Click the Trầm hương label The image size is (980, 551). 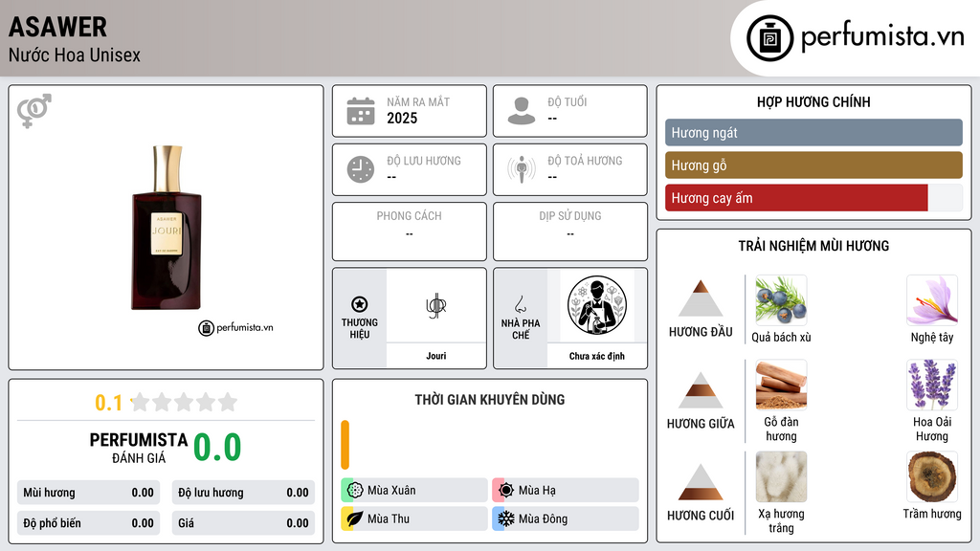(x=932, y=514)
